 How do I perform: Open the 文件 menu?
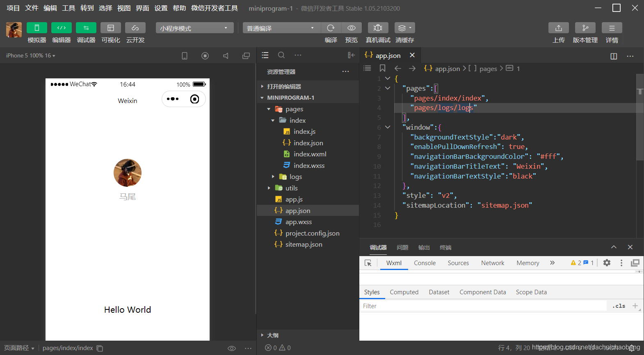32,8
